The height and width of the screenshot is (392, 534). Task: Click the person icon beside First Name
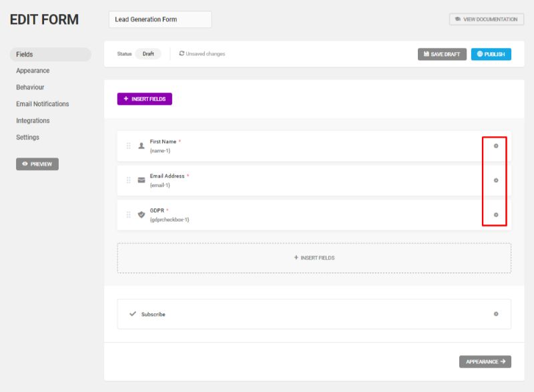(x=142, y=146)
